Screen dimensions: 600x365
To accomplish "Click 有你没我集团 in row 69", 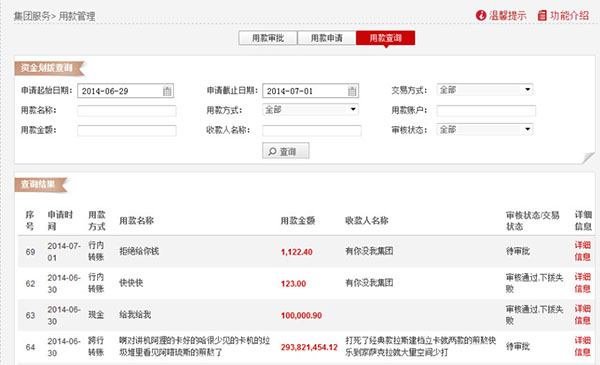I will [369, 251].
